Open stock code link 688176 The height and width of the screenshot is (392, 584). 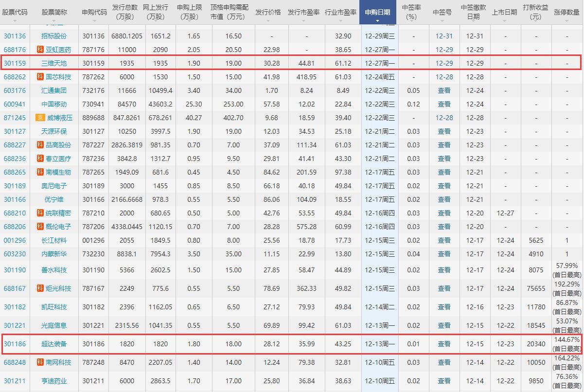pyautogui.click(x=15, y=50)
